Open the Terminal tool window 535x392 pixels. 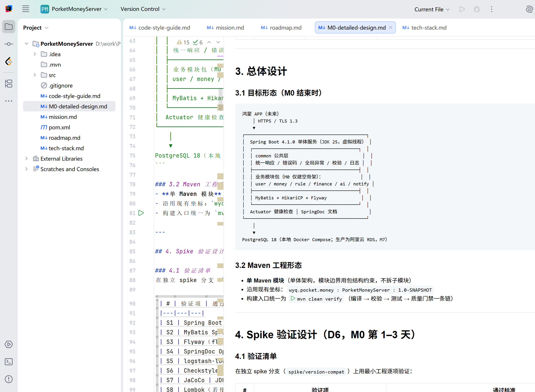(9, 362)
